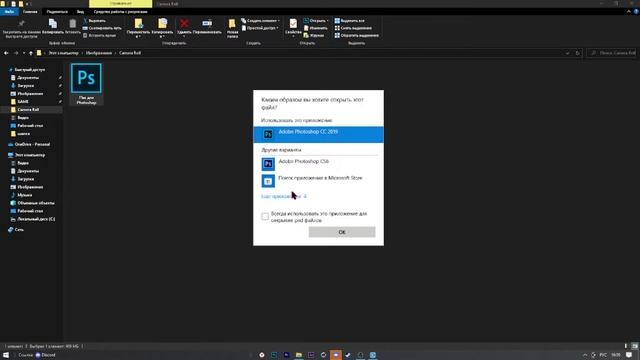
Task: Expand the ribbon Открыть (open) dropdown
Action: point(316,20)
